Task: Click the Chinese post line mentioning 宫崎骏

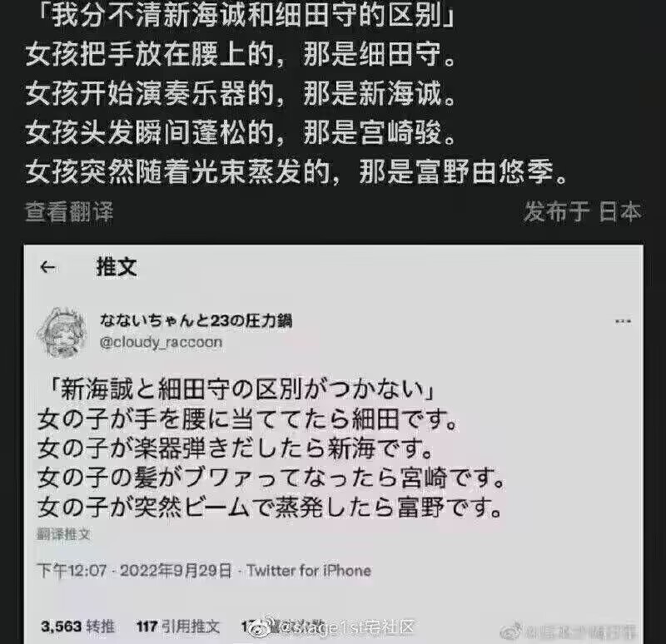Action: (241, 132)
